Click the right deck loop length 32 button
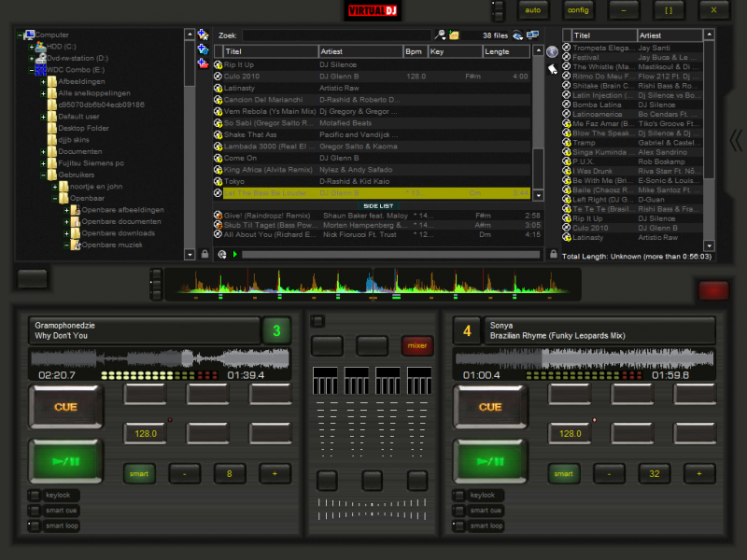 point(655,474)
